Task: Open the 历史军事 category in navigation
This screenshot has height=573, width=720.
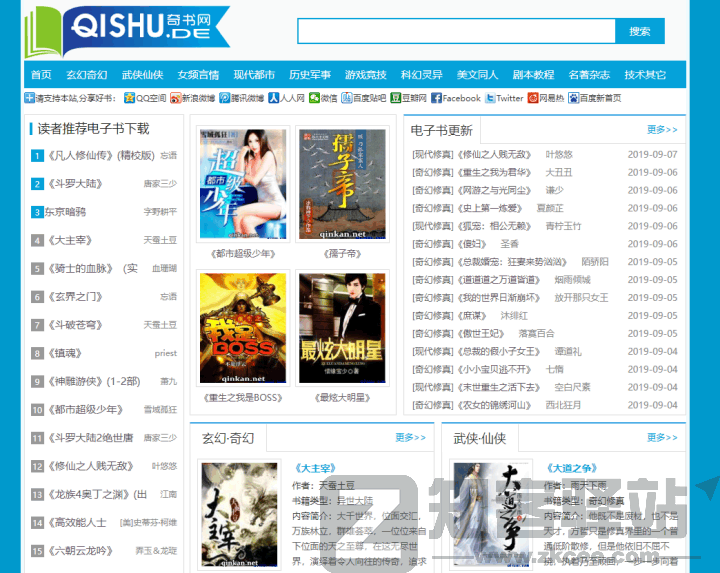Action: point(309,75)
